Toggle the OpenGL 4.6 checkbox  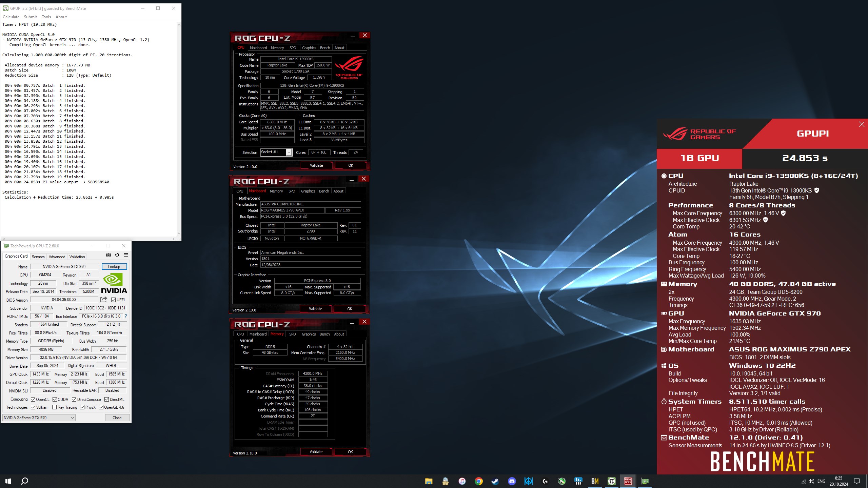click(x=101, y=407)
